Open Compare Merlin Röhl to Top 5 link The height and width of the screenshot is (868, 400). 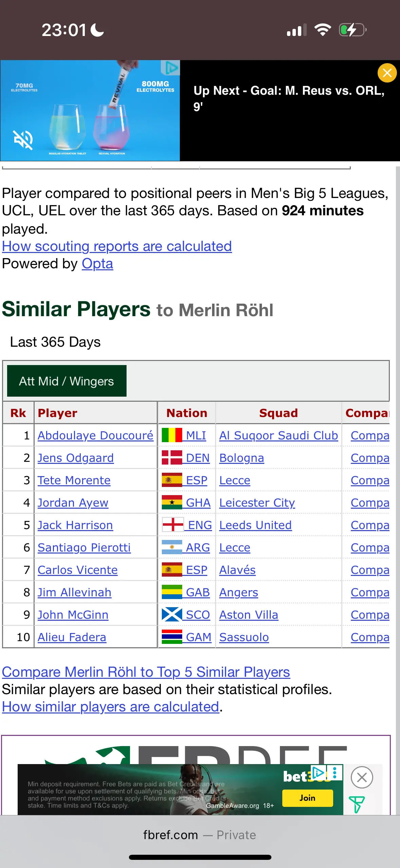146,672
